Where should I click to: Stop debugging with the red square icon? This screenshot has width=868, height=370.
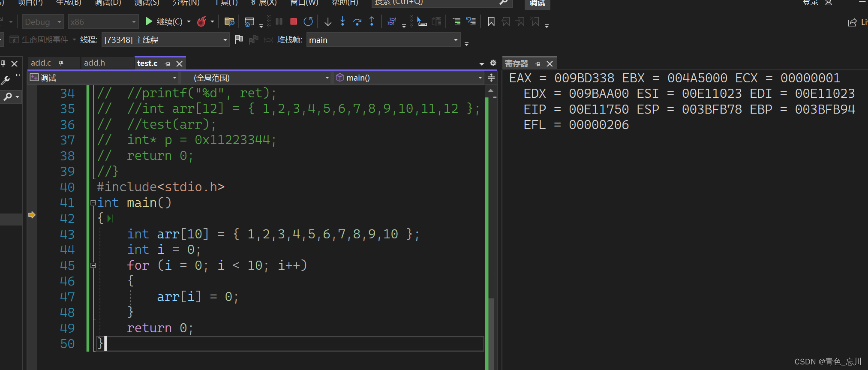click(x=294, y=21)
